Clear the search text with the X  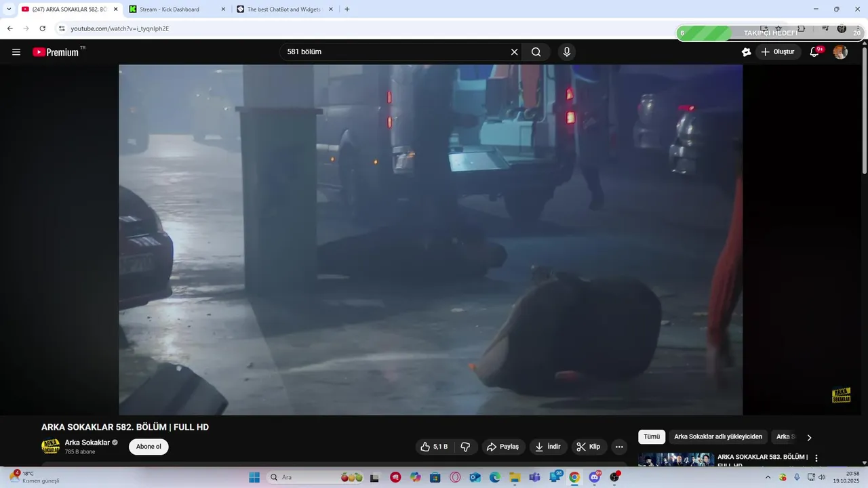click(514, 52)
